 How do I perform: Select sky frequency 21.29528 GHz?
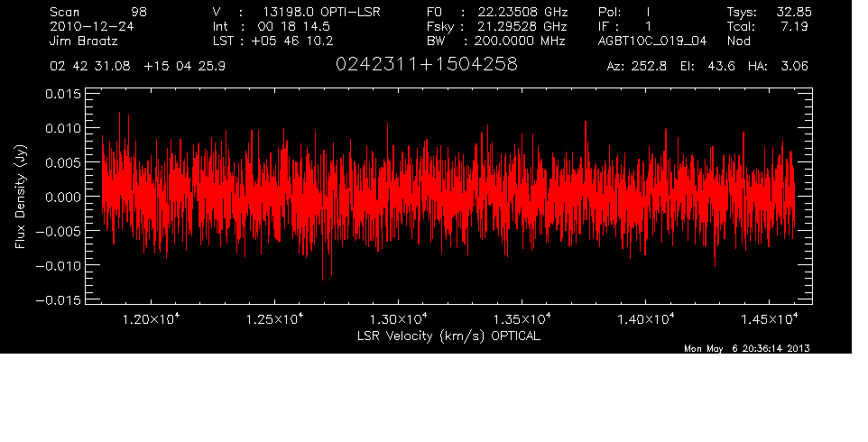(x=522, y=26)
